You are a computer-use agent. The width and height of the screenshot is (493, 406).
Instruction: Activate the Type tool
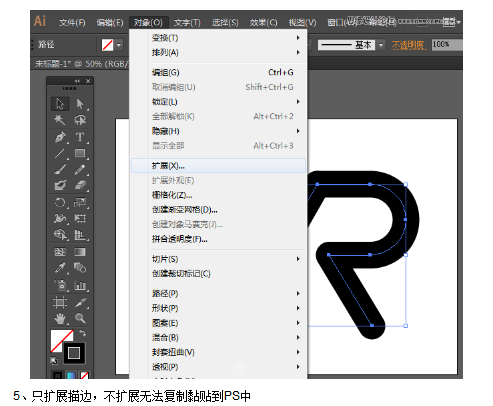pos(80,137)
